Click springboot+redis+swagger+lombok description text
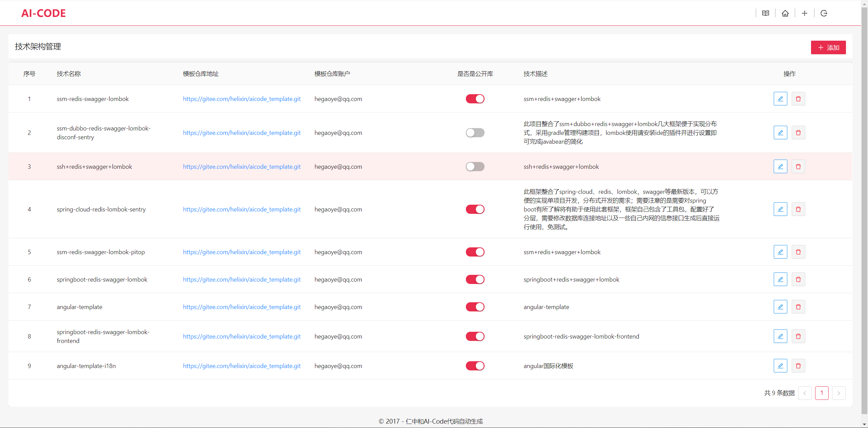 (571, 279)
